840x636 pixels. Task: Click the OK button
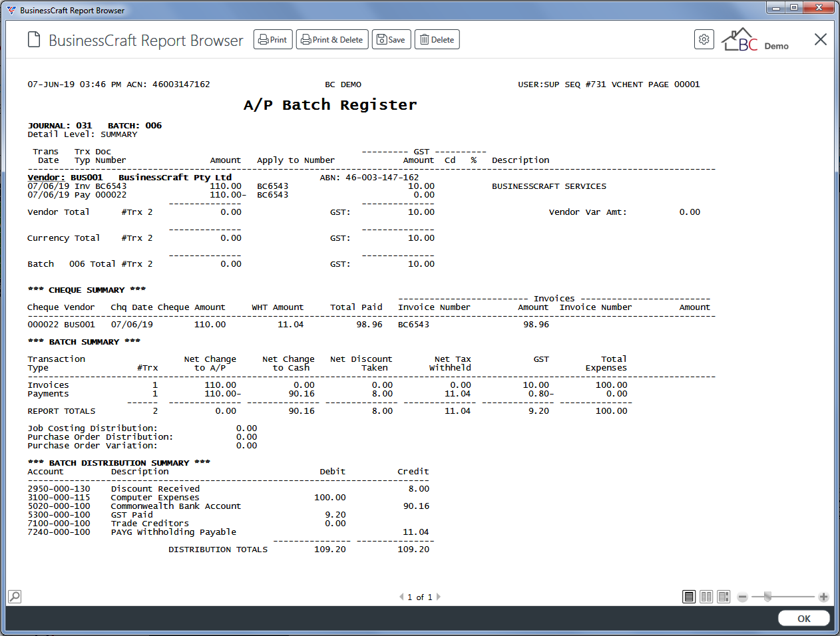[x=804, y=619]
